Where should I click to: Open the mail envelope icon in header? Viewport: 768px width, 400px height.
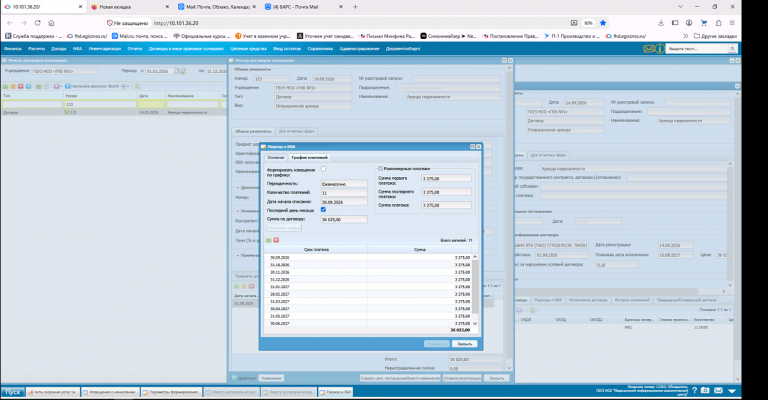coord(648,48)
